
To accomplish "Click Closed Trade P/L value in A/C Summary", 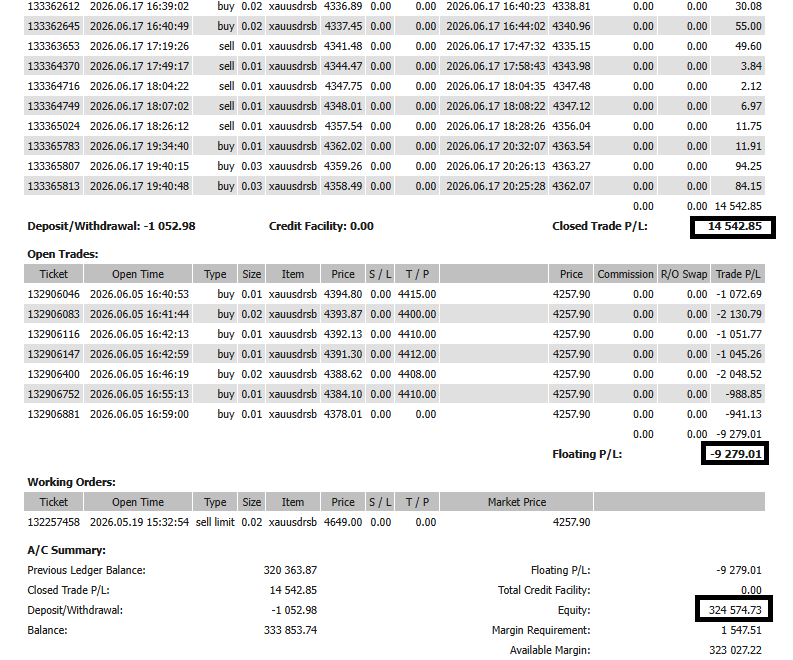I will coord(293,590).
